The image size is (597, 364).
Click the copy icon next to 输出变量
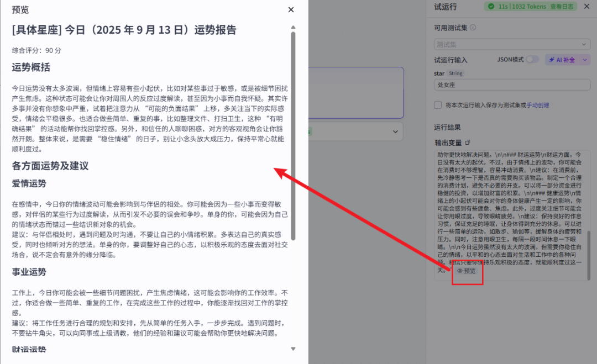pos(468,142)
